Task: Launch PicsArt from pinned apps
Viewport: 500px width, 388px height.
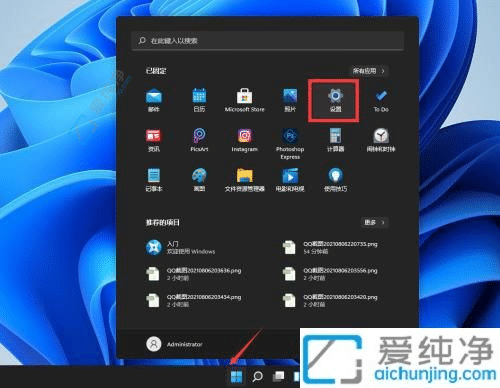Action: [199, 140]
